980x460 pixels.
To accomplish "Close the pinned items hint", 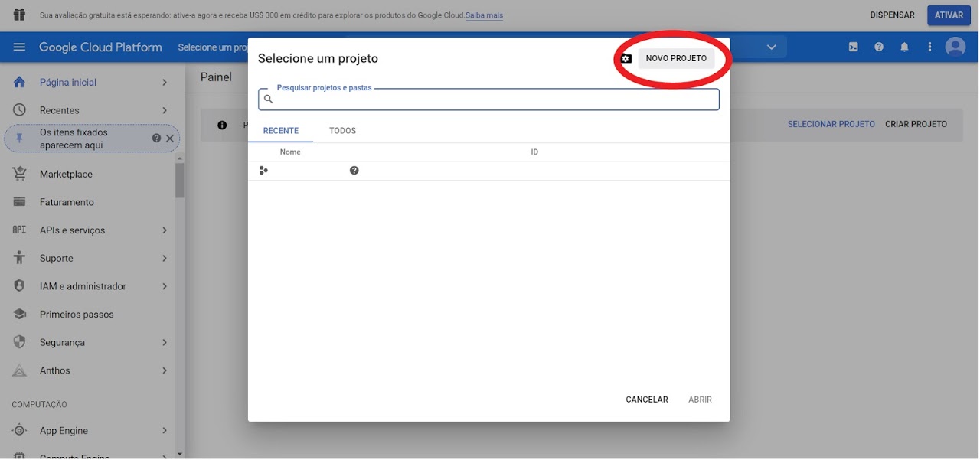I will coord(170,139).
